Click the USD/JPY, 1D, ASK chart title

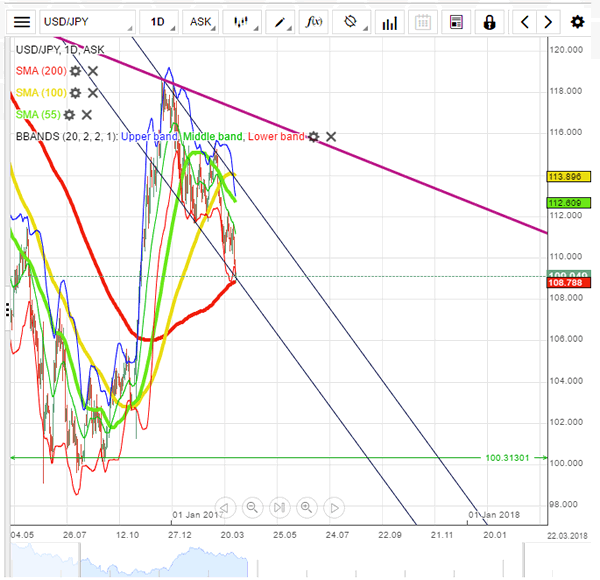point(60,49)
